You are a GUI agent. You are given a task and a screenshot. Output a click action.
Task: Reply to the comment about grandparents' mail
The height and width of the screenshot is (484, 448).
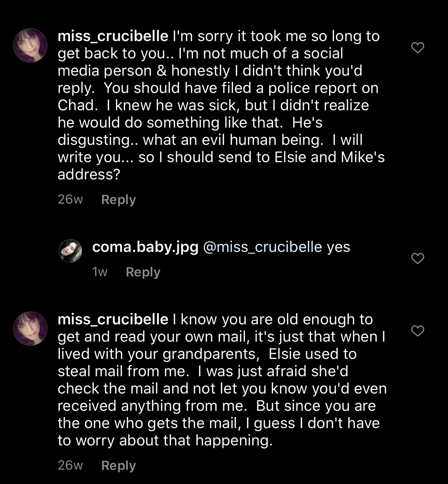118,466
